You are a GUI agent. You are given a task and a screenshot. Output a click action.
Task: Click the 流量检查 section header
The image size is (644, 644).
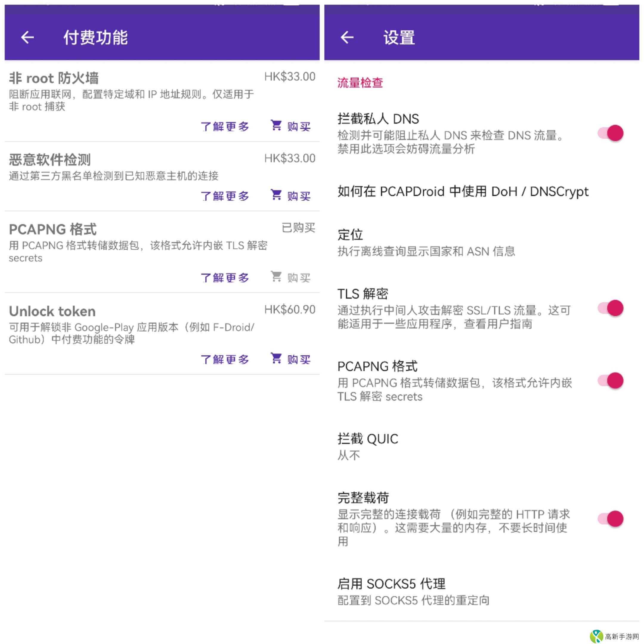[x=360, y=83]
